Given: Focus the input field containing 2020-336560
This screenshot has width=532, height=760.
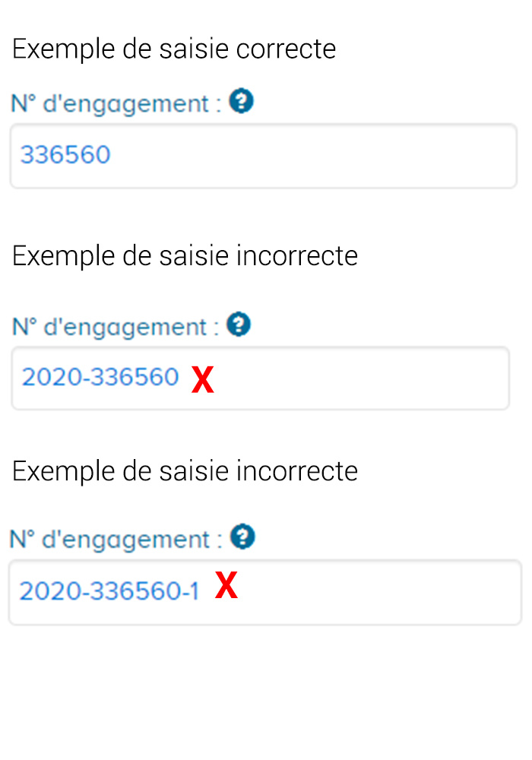Looking at the screenshot, I should (260, 378).
